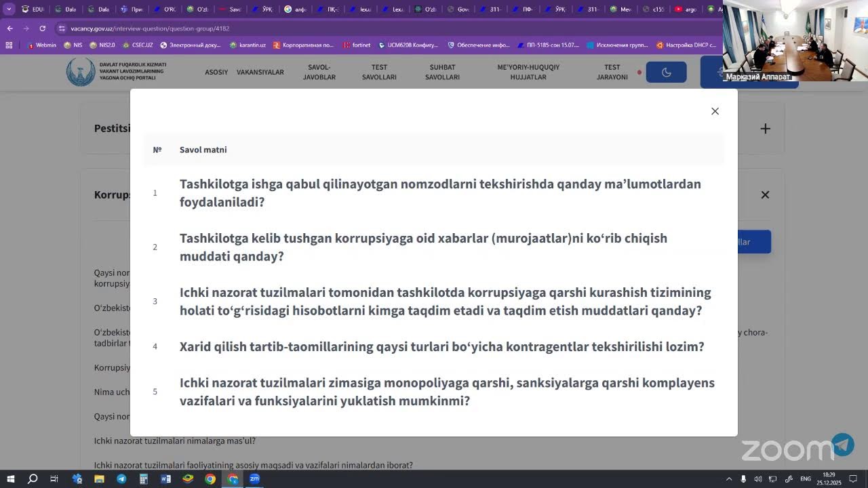Click the Savol matni column header
Image resolution: width=868 pixels, height=488 pixels.
click(x=203, y=150)
